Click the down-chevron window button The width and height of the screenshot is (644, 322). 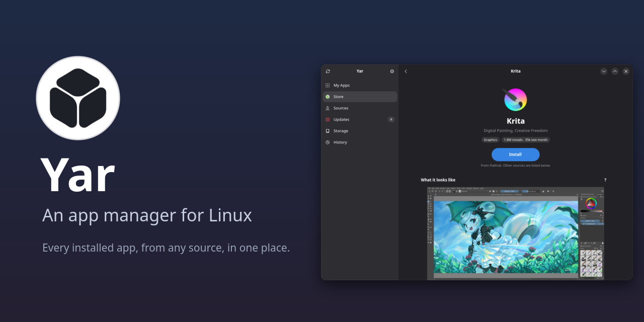tap(604, 71)
